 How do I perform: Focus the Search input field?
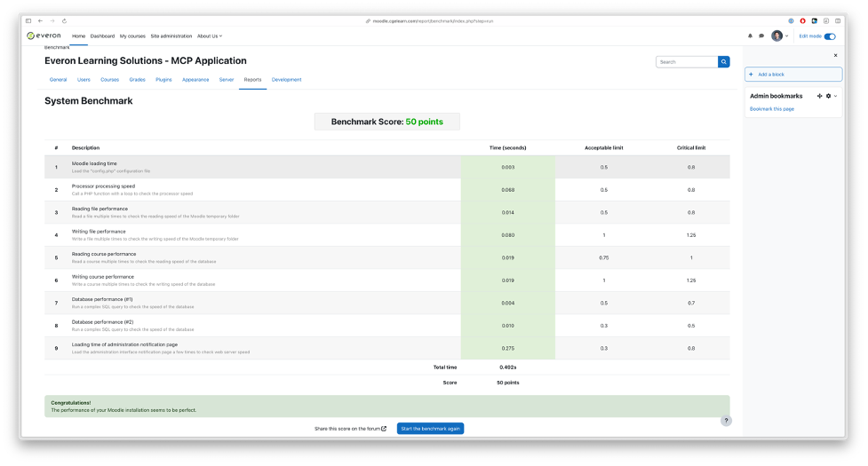(687, 62)
